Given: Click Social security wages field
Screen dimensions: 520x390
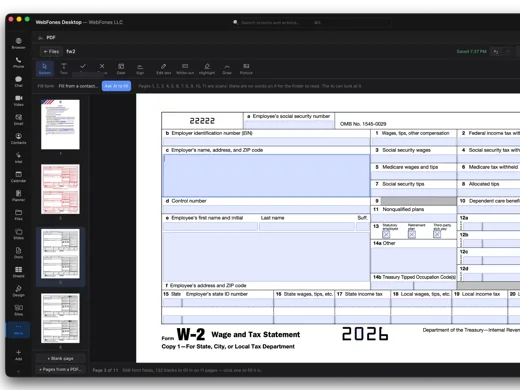Looking at the screenshot, I should tap(414, 158).
